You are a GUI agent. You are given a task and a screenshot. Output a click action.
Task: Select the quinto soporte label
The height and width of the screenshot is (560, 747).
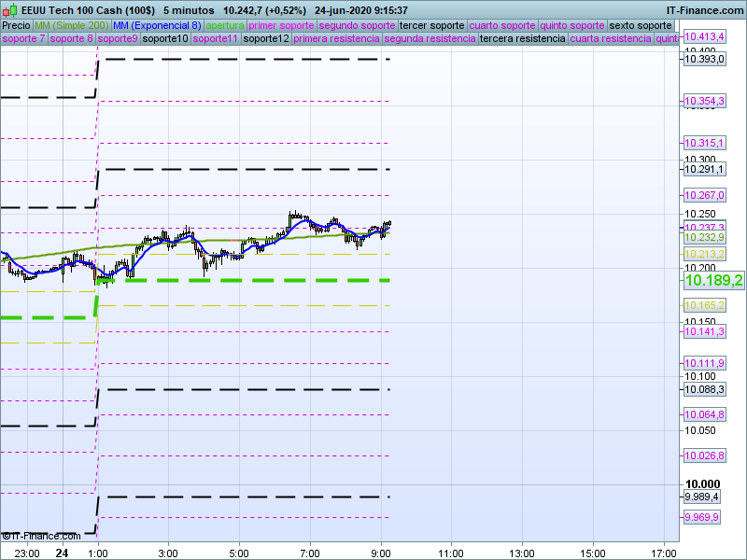[572, 25]
